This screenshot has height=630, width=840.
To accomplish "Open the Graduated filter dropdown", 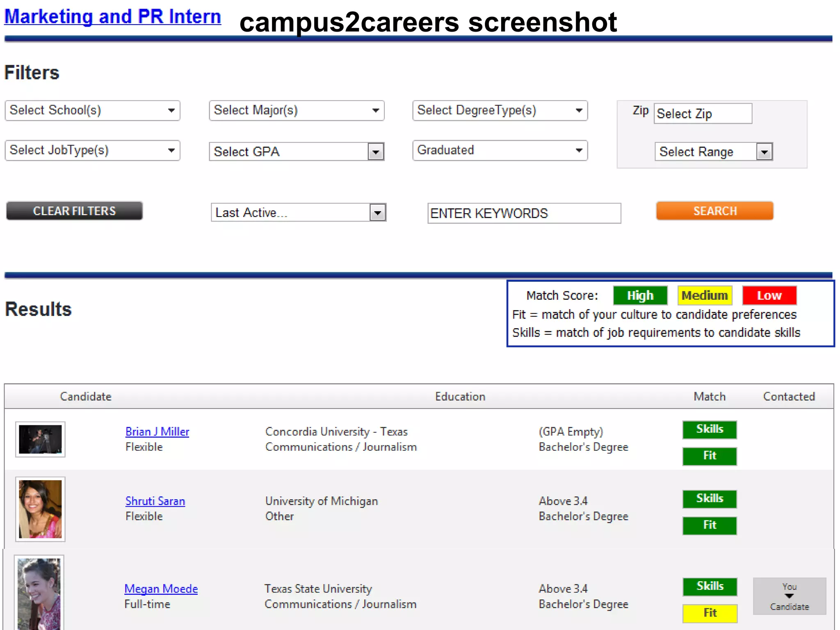I will tap(500, 150).
